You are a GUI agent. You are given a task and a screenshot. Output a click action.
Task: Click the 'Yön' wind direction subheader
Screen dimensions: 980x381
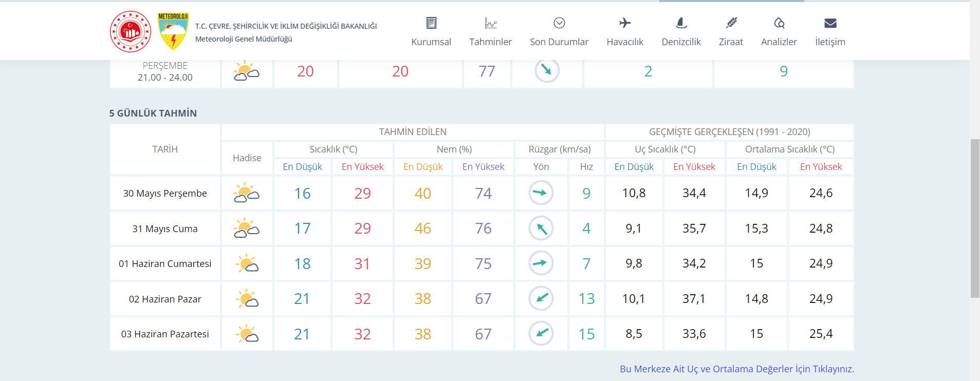tap(541, 167)
